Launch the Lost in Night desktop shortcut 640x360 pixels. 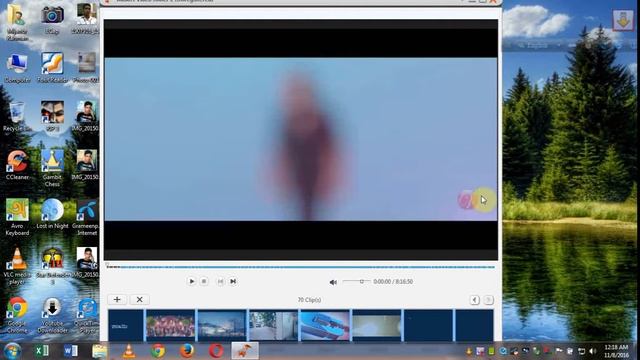click(52, 214)
